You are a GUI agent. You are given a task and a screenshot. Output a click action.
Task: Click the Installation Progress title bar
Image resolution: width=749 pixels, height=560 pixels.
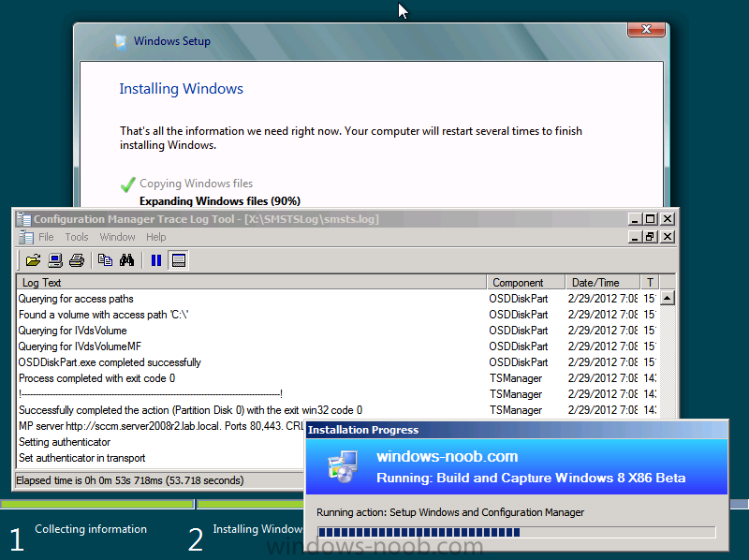(517, 430)
